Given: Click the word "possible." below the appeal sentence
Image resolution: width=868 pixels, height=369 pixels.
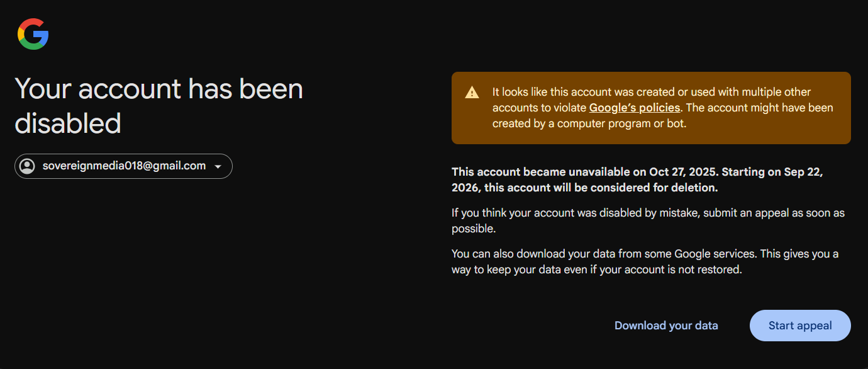Looking at the screenshot, I should coord(474,229).
